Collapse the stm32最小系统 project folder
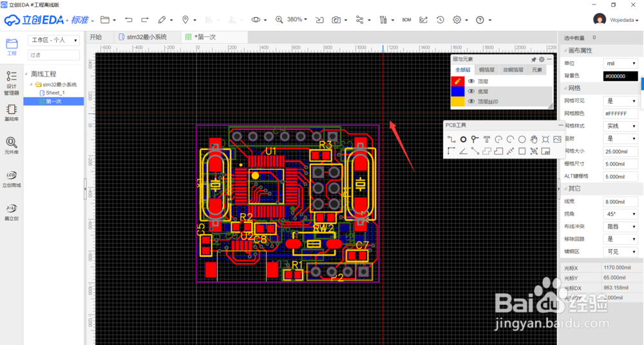 point(32,84)
